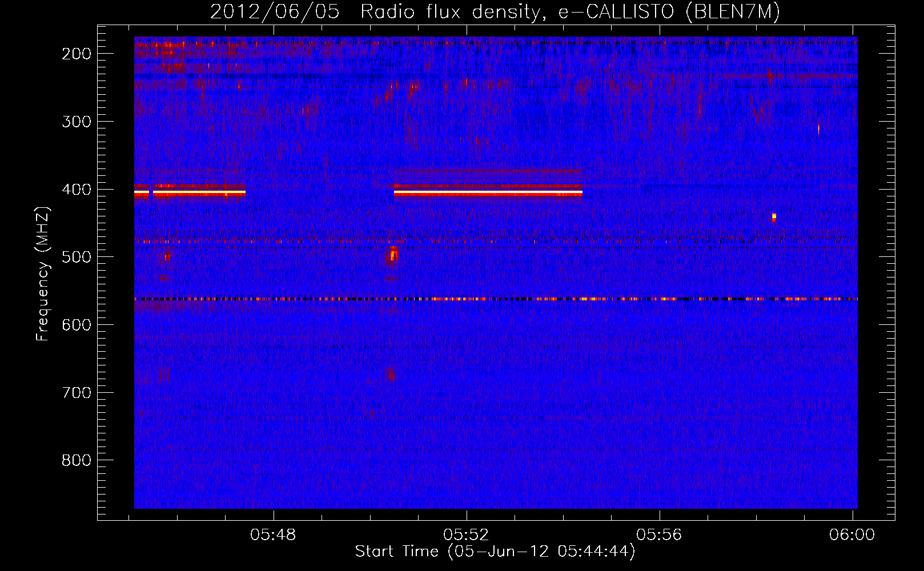924x571 pixels.
Task: Click the plot title "2012/06/05 Radio flux density, e-CALLISTO (BLEN7M)"
Action: 495,11
